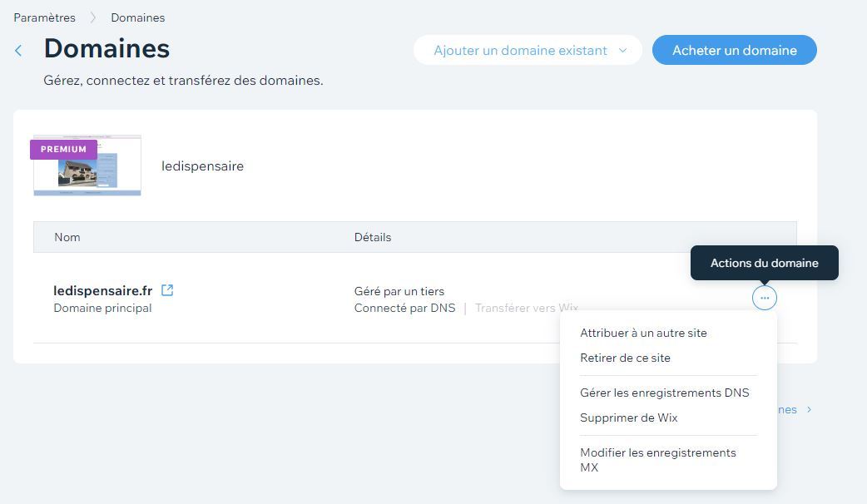Select Supprimer de Wix option
This screenshot has height=504, width=867.
click(628, 418)
